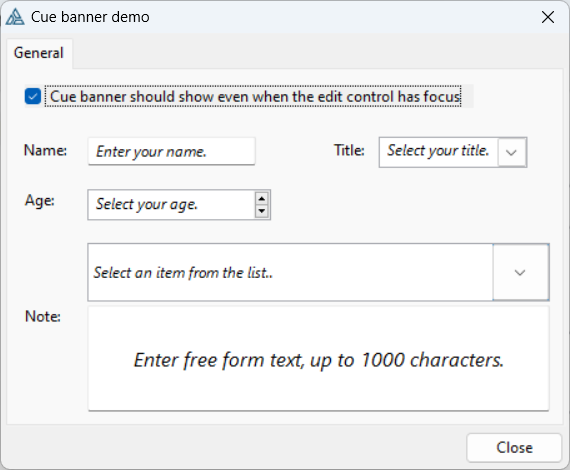Click the Note: label
The image size is (570, 470).
tap(43, 317)
